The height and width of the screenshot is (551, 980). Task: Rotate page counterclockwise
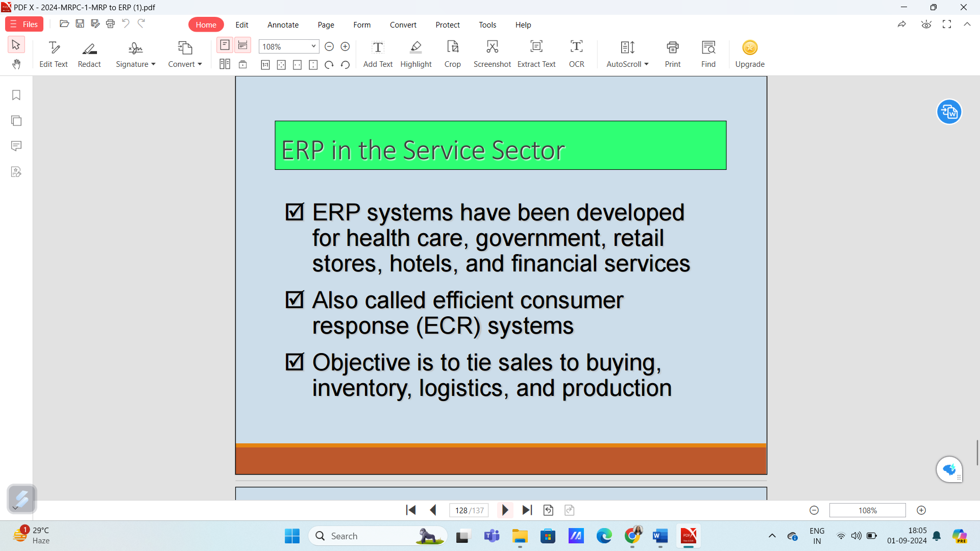pyautogui.click(x=345, y=65)
